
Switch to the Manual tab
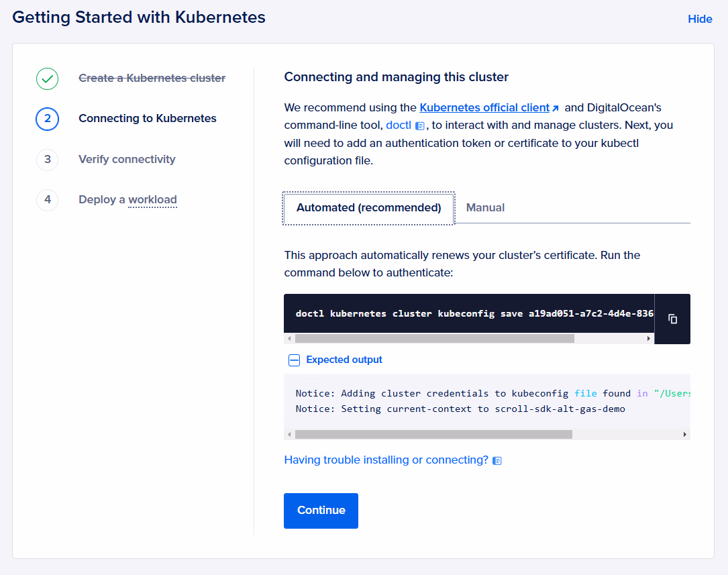485,208
